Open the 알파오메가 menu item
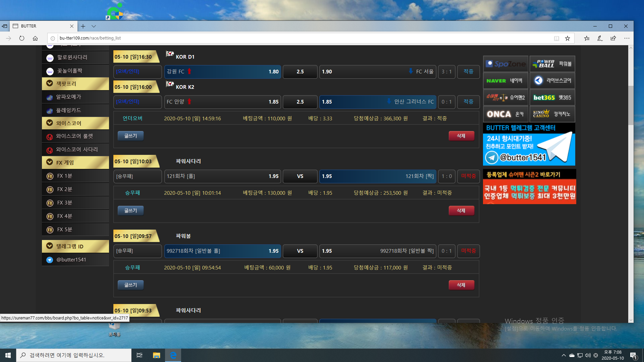644x362 pixels. point(68,97)
